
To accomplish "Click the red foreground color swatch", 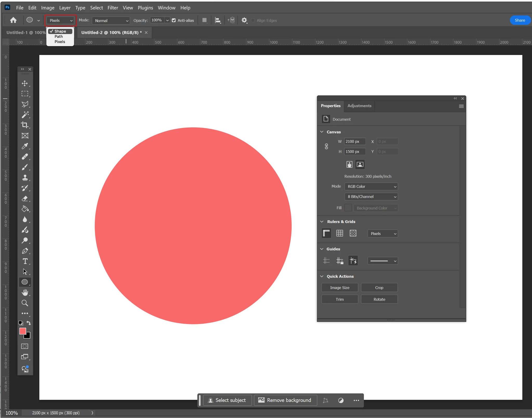I will pyautogui.click(x=23, y=331).
